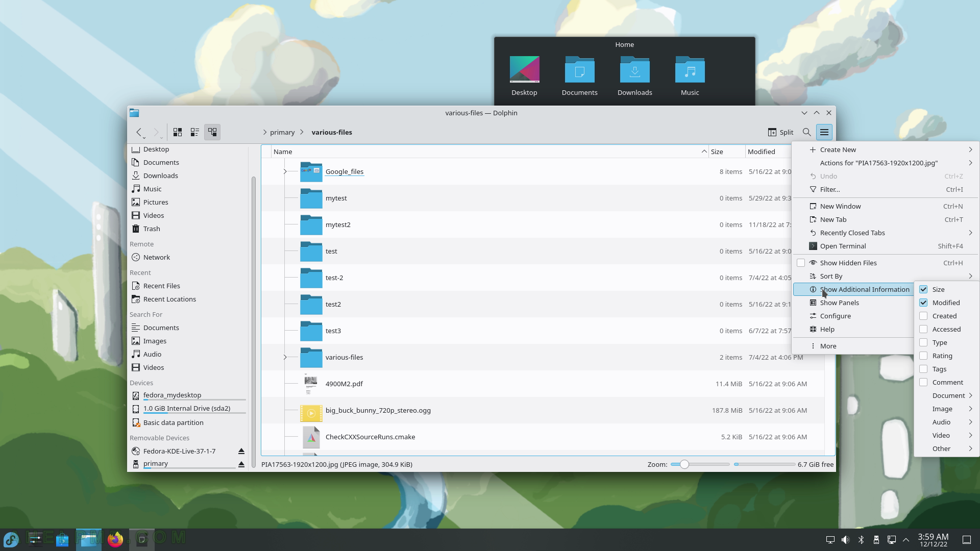Viewport: 980px width, 551px height.
Task: Open Filter... from the menu
Action: (x=886, y=189)
